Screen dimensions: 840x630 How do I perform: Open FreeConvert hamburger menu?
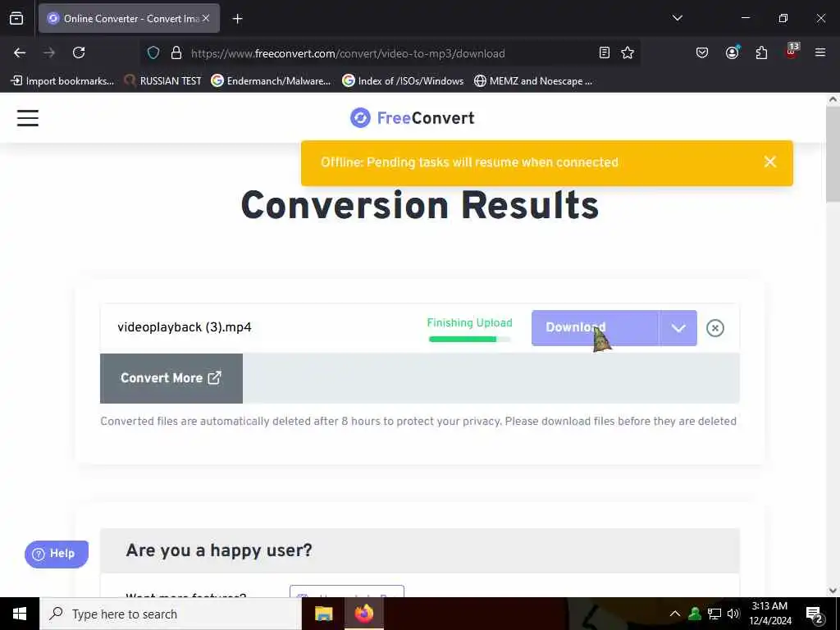[28, 118]
